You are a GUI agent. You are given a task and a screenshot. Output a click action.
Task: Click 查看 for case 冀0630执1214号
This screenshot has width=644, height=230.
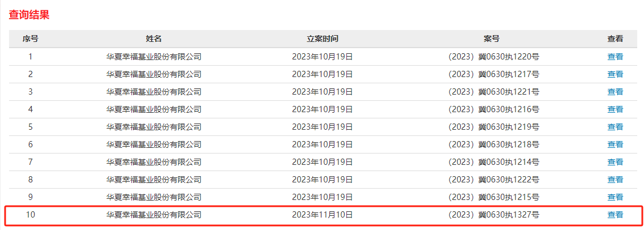click(615, 162)
